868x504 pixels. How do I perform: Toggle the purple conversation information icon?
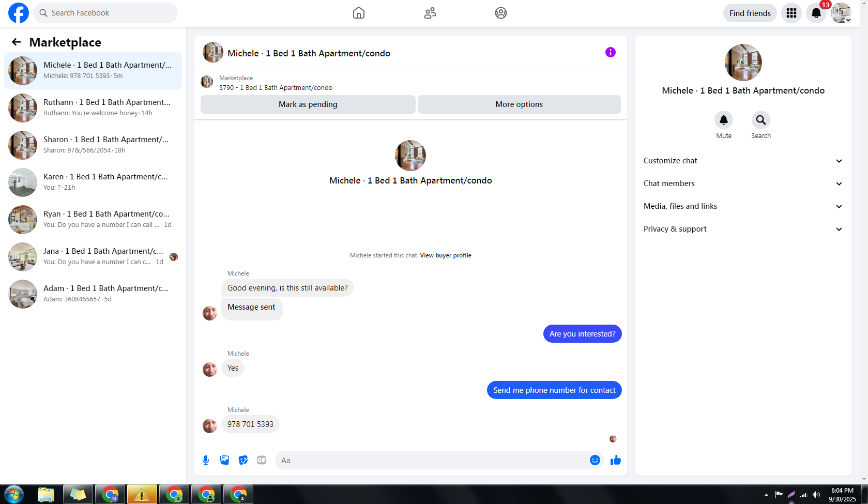(611, 52)
